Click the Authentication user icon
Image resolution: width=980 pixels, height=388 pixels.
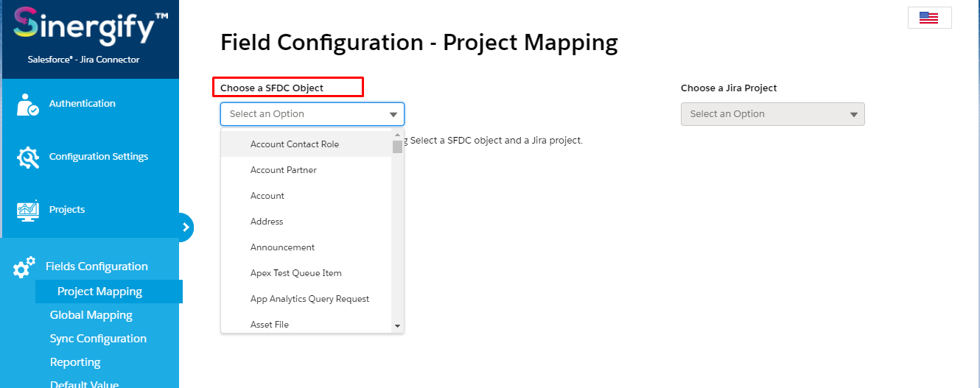[27, 105]
